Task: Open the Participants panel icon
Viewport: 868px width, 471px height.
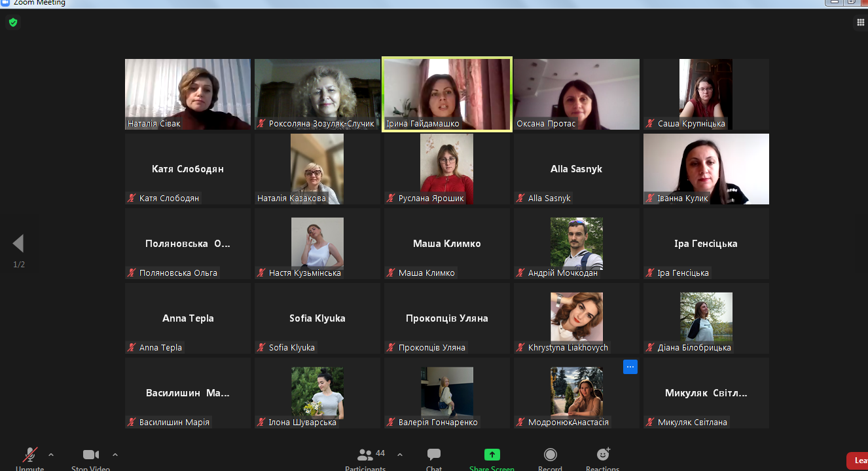Action: click(365, 455)
